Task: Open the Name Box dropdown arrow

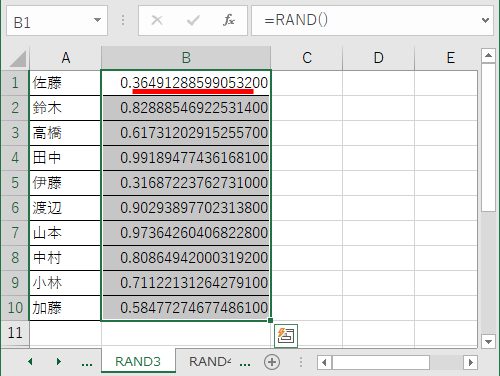Action: click(97, 20)
